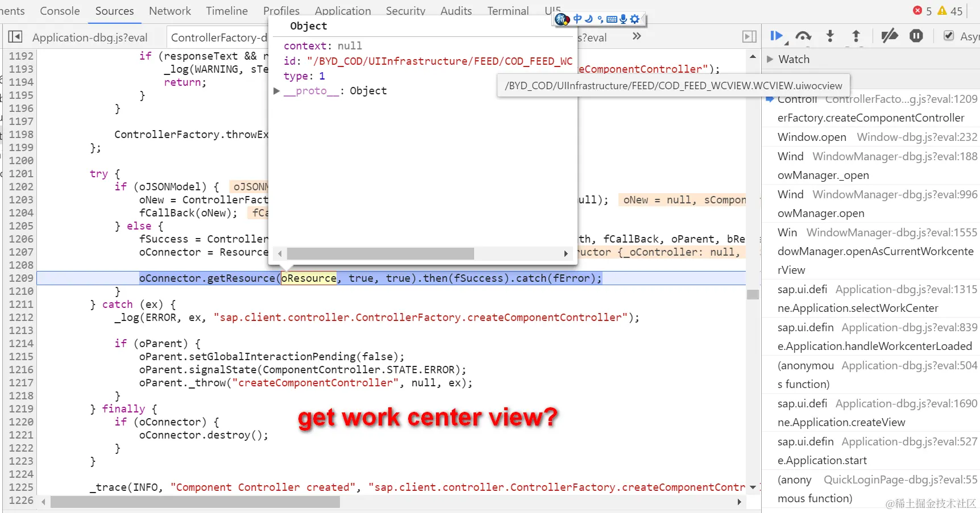The width and height of the screenshot is (980, 513).
Task: Step over next function call
Action: pos(803,36)
